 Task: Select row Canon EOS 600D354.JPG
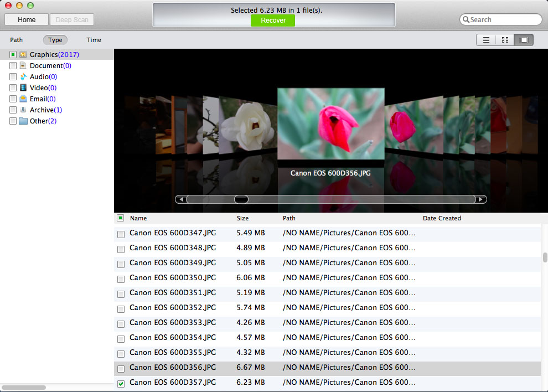(328, 339)
